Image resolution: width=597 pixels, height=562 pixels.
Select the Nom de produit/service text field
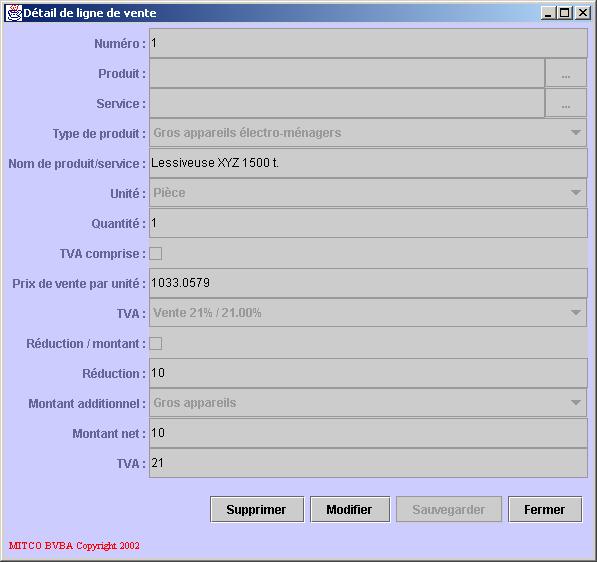[368, 163]
